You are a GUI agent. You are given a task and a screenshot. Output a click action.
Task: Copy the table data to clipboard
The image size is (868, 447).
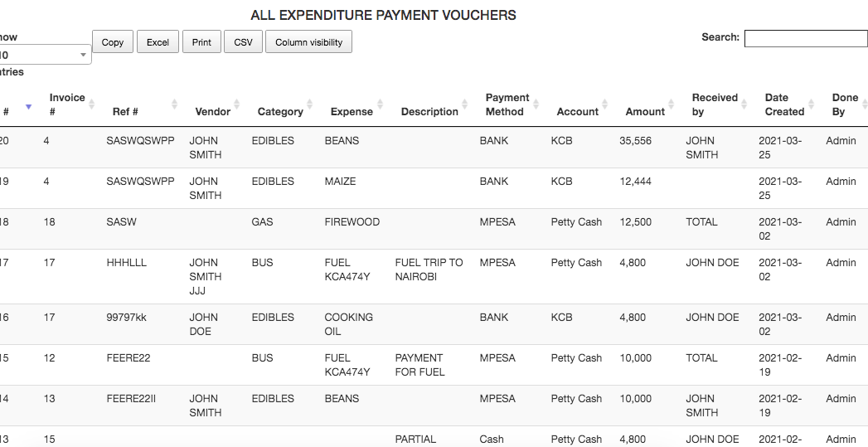tap(113, 42)
